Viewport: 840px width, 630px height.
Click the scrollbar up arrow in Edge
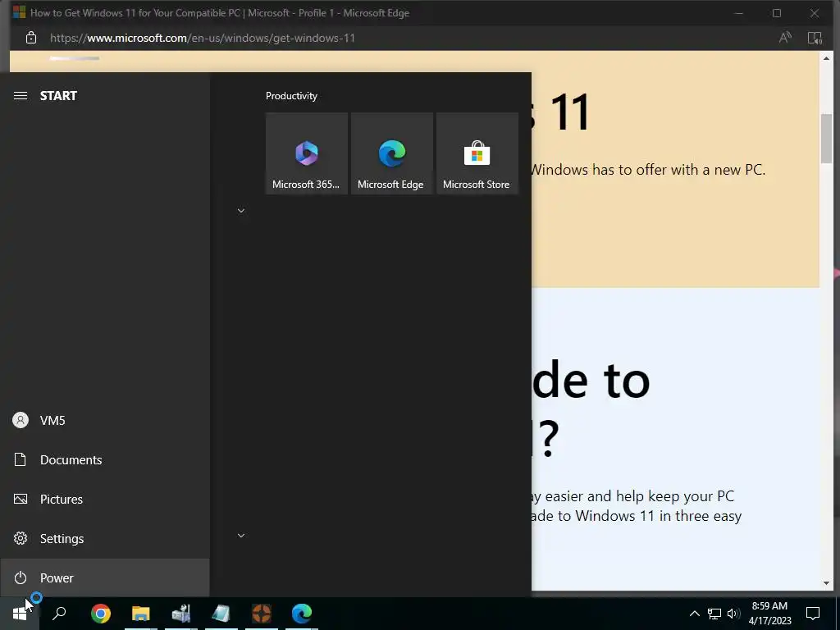pyautogui.click(x=826, y=58)
